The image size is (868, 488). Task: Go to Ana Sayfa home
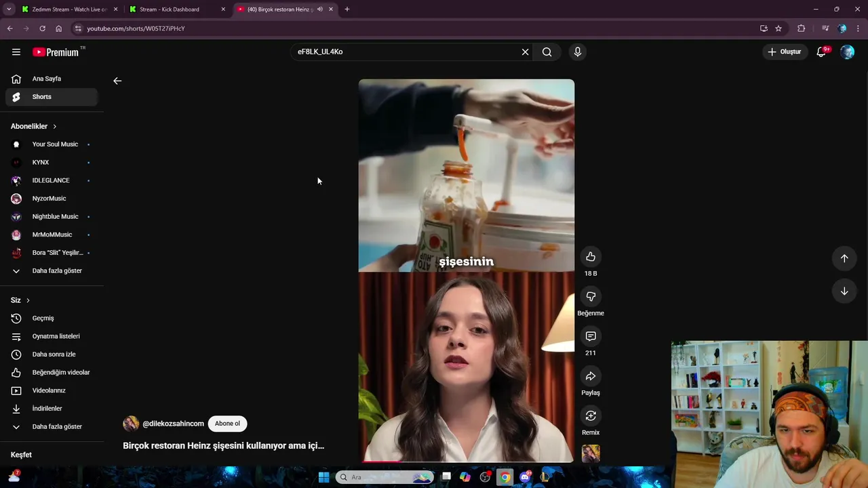(52, 79)
